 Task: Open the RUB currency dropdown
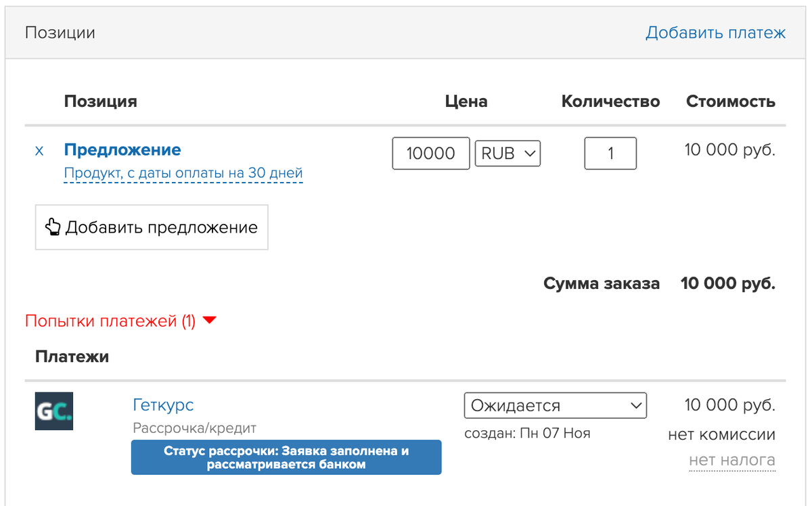pos(507,154)
